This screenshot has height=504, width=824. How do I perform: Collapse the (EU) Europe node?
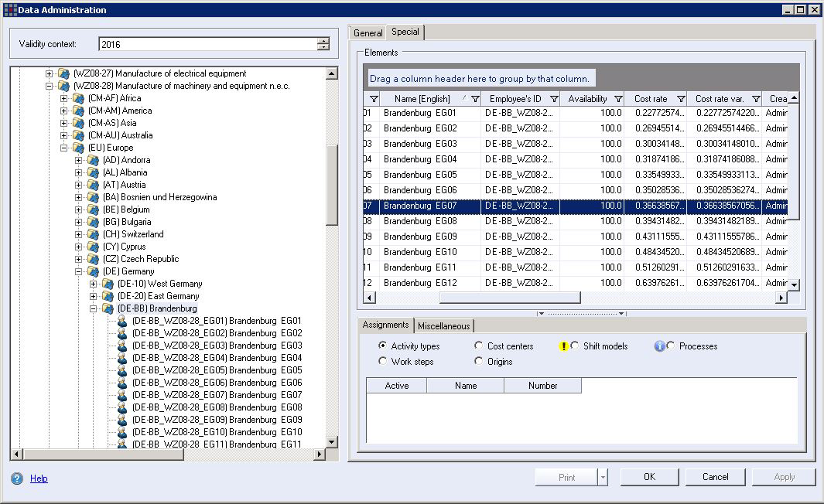click(x=63, y=148)
